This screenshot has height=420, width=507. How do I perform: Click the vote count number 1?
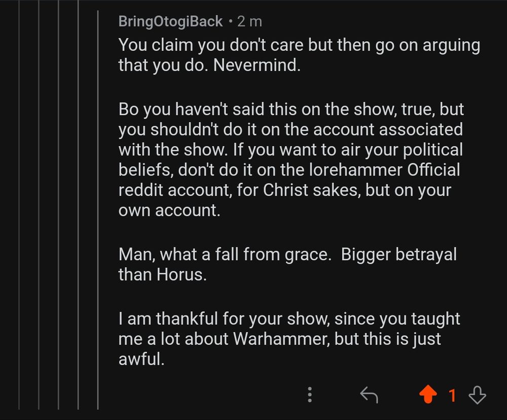[452, 394]
